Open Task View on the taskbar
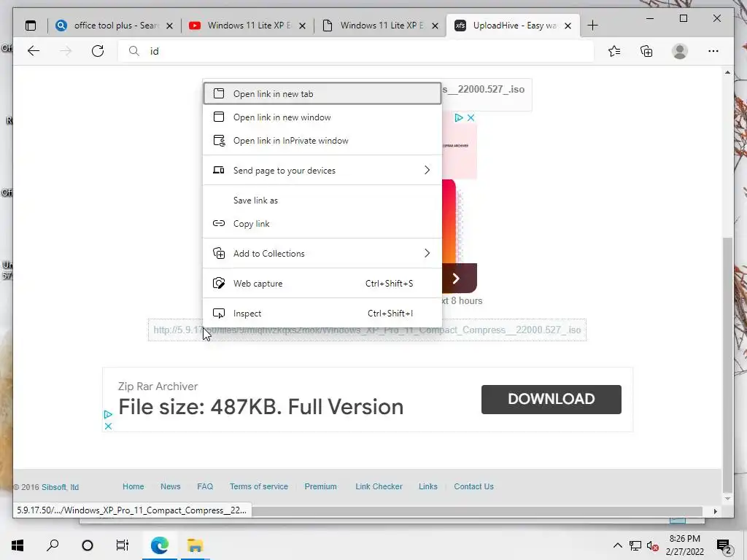747x560 pixels. tap(123, 545)
